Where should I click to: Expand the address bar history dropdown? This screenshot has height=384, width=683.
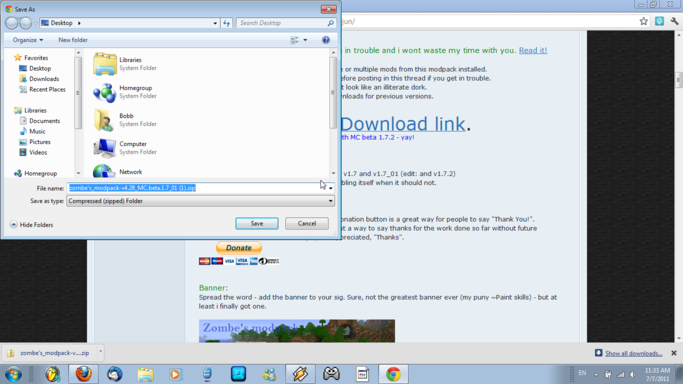pos(215,23)
